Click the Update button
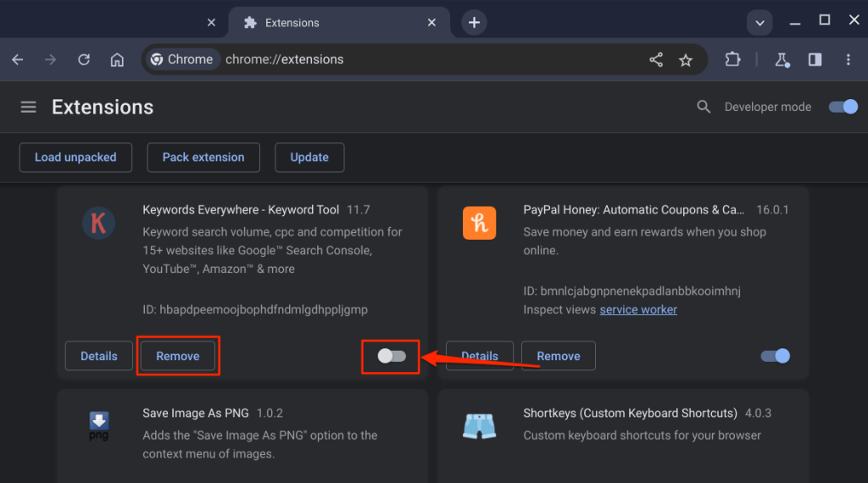 click(309, 157)
